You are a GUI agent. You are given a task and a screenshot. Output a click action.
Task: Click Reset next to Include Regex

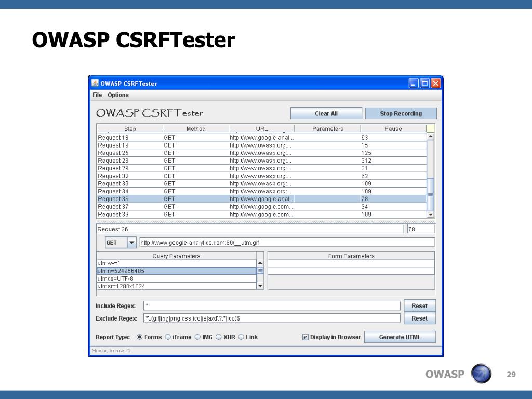[x=420, y=305]
